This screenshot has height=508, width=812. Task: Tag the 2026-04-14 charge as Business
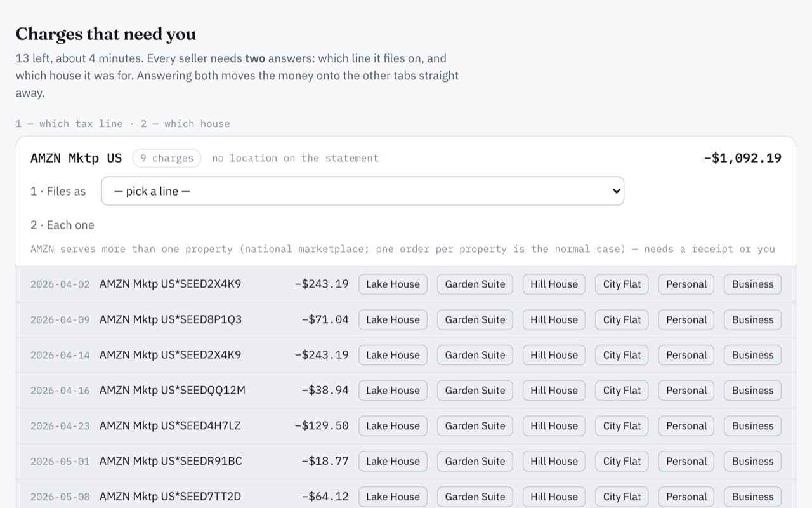click(752, 355)
